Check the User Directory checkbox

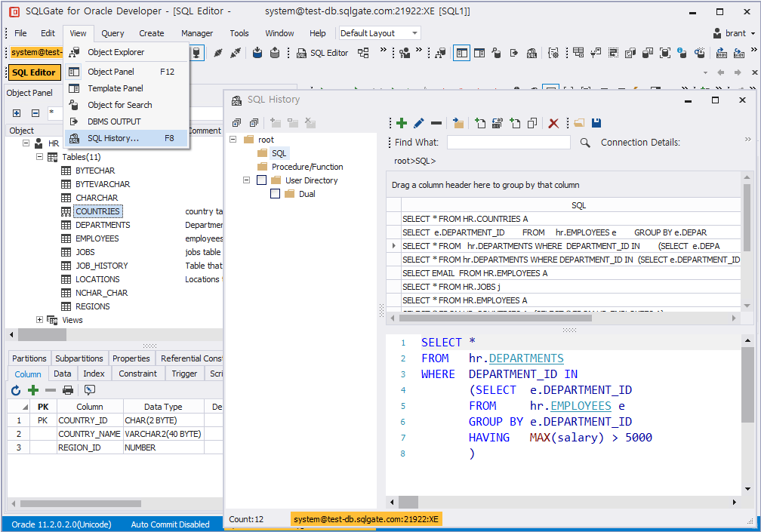click(261, 180)
